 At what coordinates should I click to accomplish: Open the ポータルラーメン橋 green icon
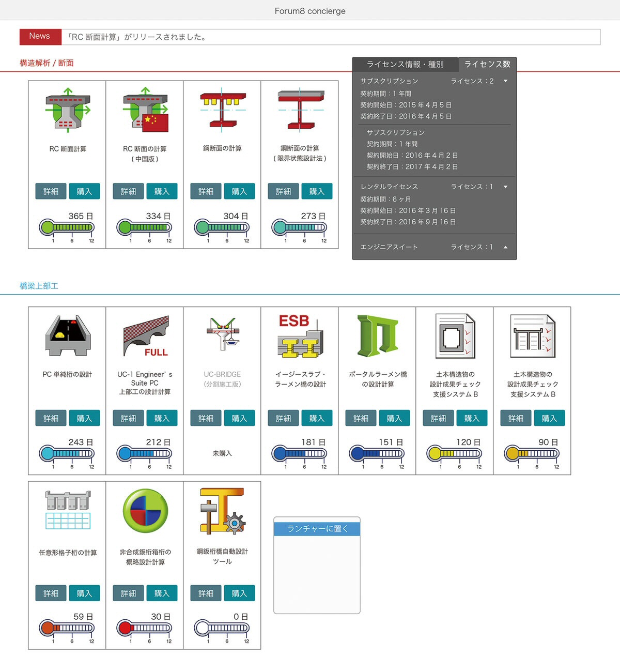[x=378, y=336]
